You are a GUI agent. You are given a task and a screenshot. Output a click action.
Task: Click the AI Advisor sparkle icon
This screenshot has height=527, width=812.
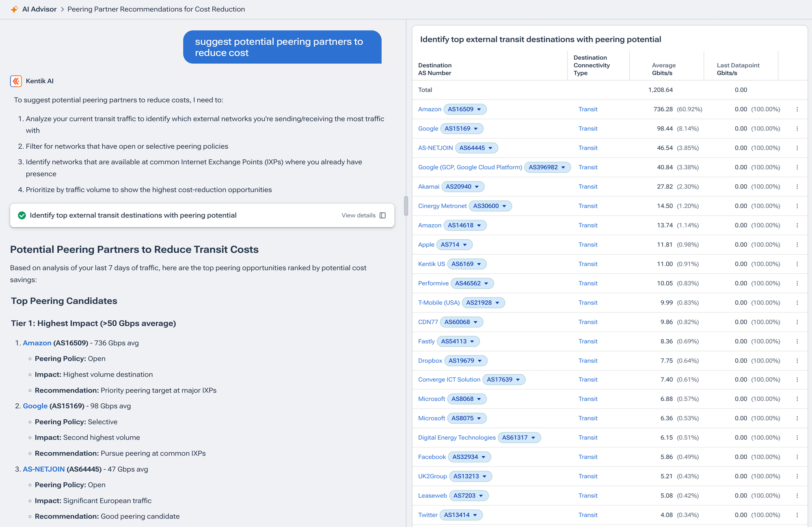click(15, 9)
